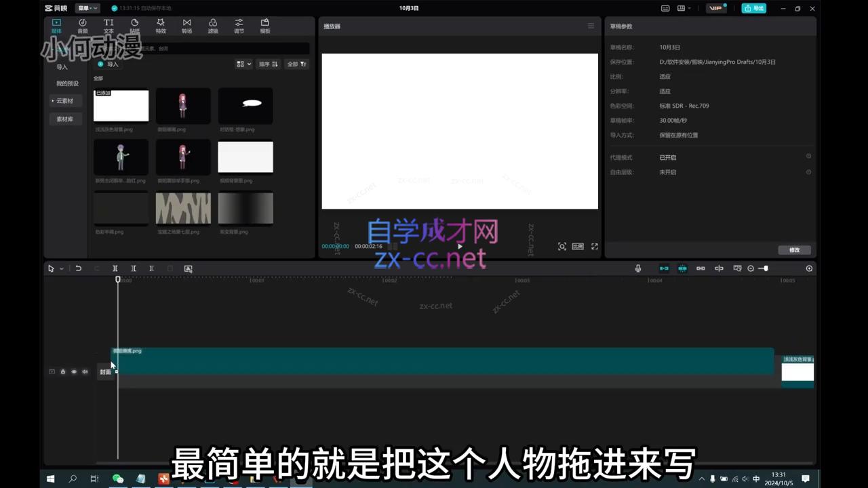
Task: Click the draft name value 10月3日
Action: coord(669,47)
